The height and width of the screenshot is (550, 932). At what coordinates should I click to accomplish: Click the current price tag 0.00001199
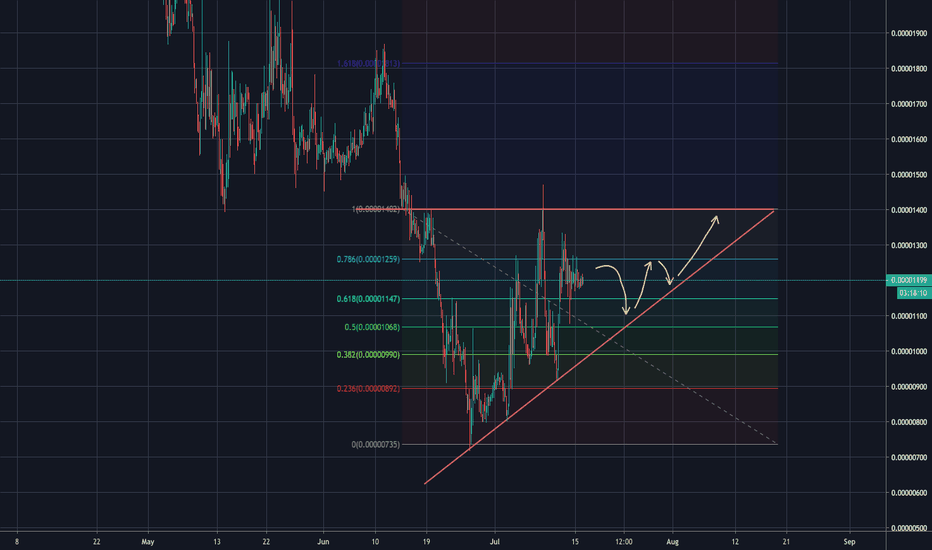point(909,280)
